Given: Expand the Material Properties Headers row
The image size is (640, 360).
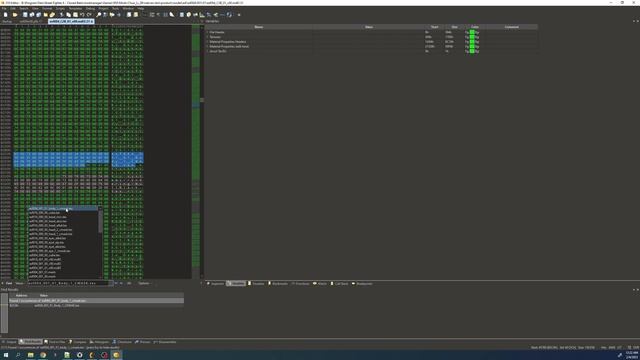Looking at the screenshot, I should tap(207, 42).
